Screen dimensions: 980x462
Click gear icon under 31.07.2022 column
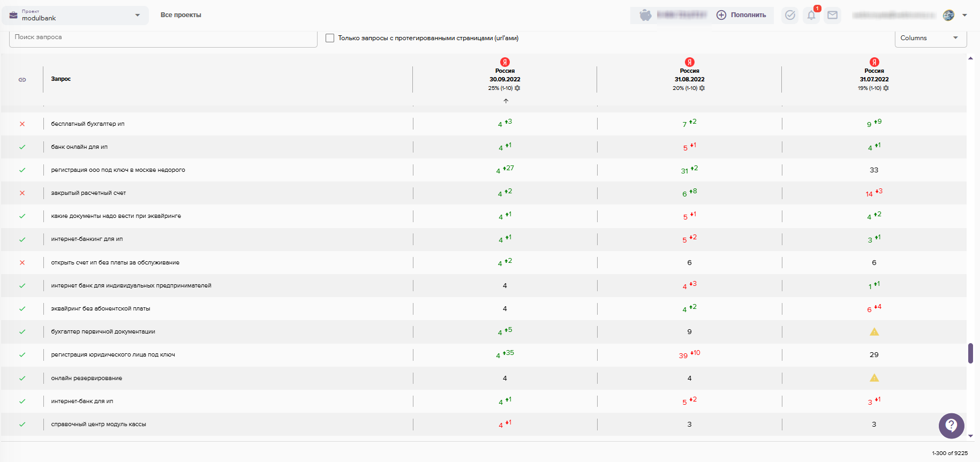coord(886,88)
